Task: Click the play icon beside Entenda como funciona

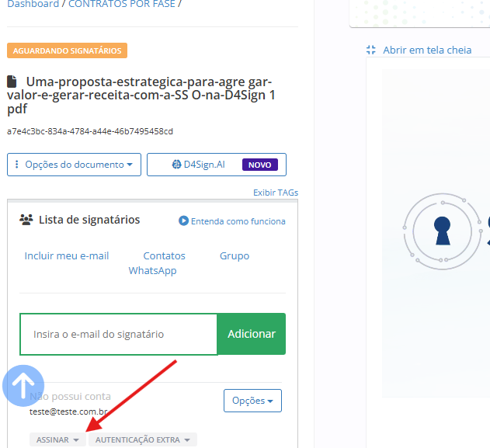Action: 183,221
